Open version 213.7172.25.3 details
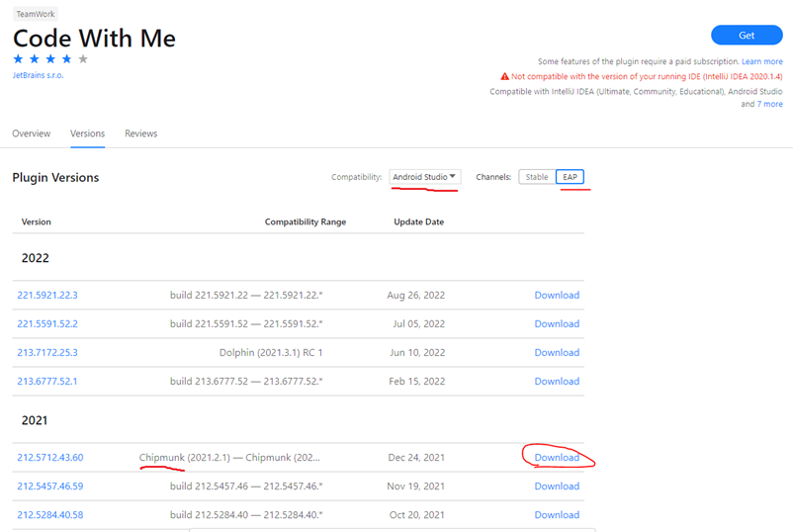 point(47,352)
